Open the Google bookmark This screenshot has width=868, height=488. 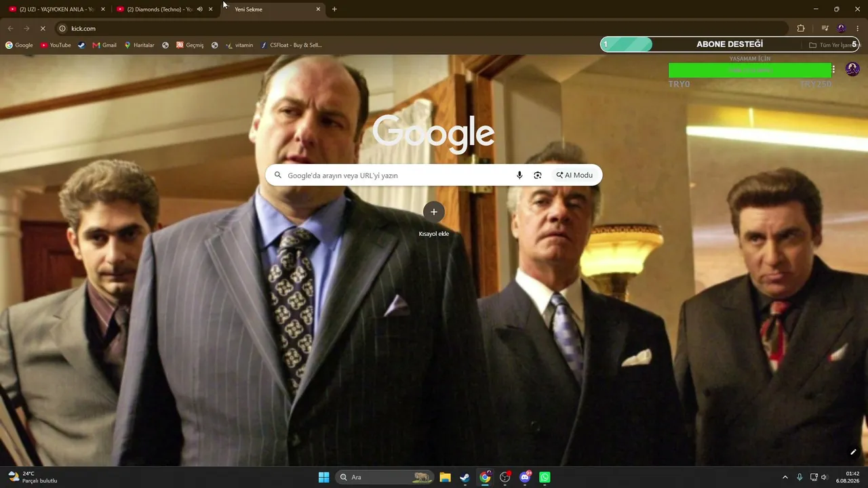click(19, 45)
